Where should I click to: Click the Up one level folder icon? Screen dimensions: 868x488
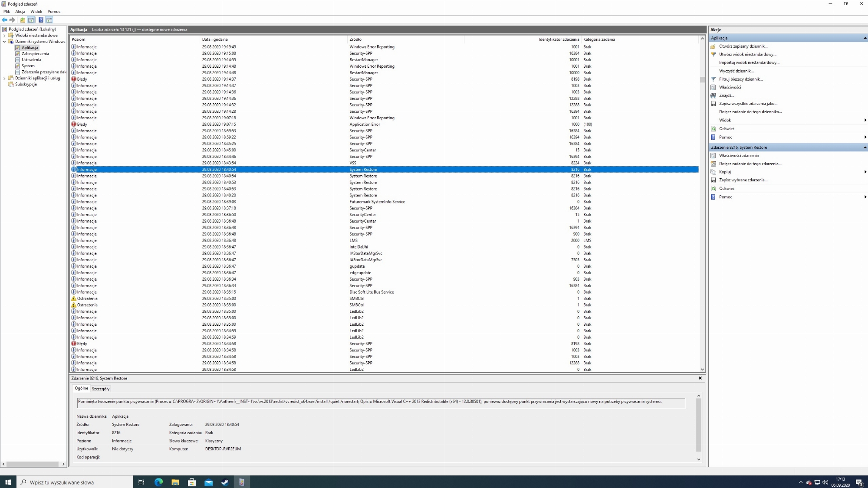[23, 20]
